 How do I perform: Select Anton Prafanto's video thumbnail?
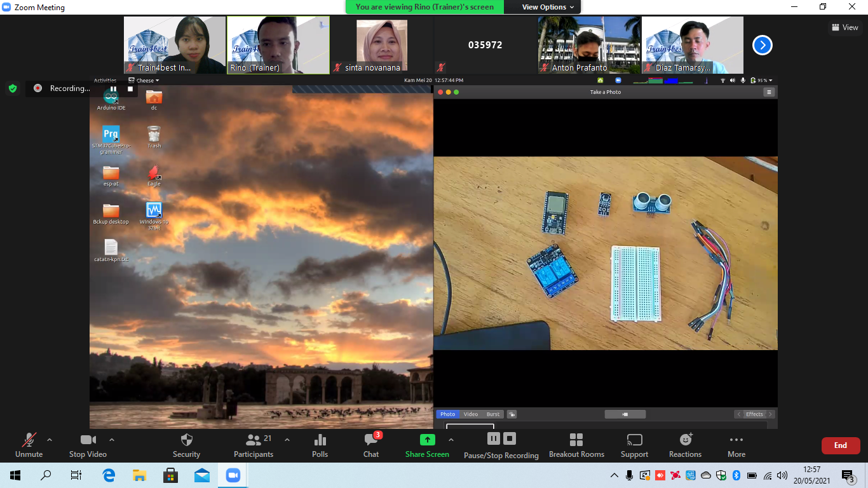[x=589, y=44]
